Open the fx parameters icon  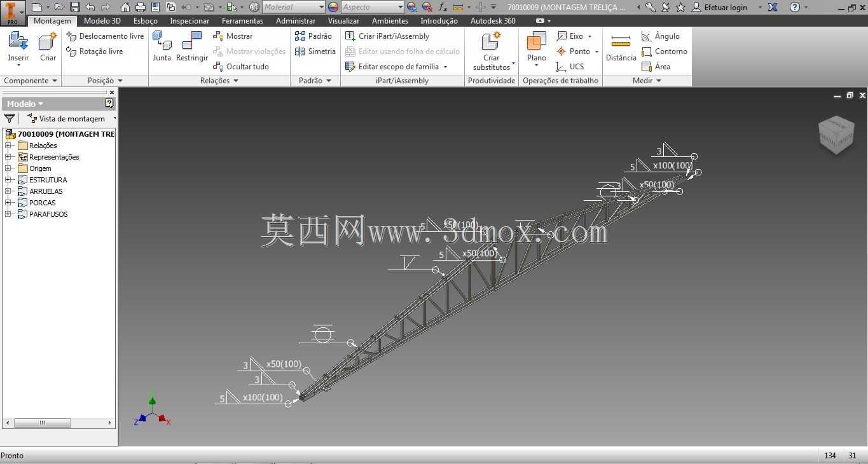[x=443, y=7]
